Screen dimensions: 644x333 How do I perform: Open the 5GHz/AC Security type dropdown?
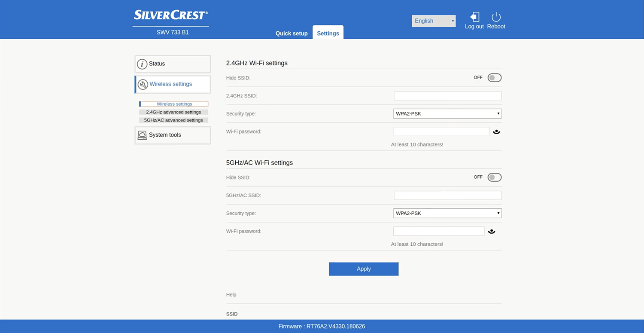[447, 214]
